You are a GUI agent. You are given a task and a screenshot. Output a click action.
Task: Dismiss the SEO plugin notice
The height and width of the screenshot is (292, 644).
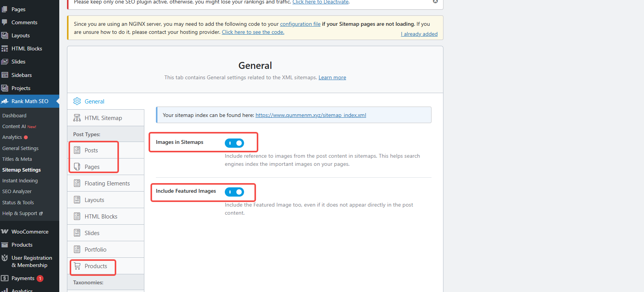coord(435,2)
